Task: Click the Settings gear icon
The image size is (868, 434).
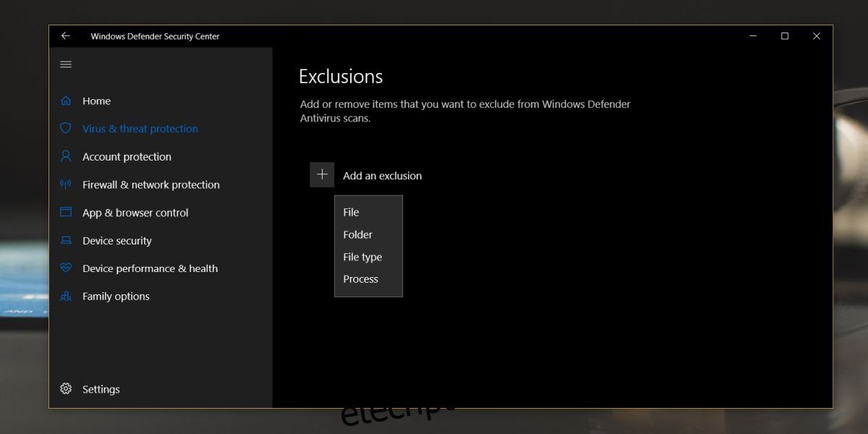Action: (66, 389)
